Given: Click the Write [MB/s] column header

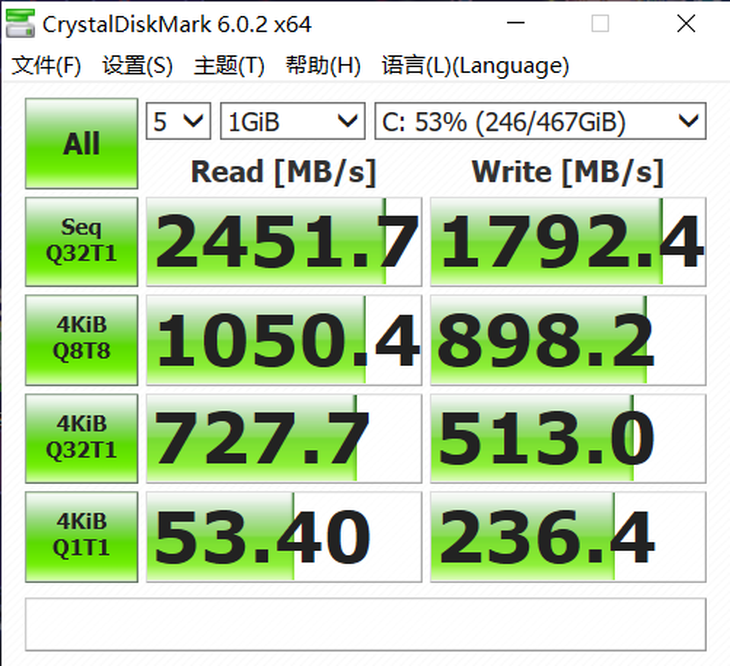Looking at the screenshot, I should tap(568, 172).
